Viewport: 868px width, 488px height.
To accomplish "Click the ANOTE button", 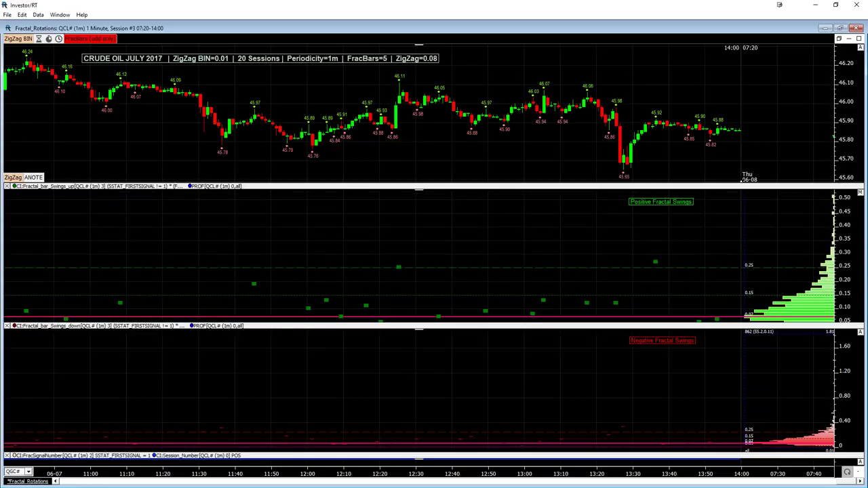I will [x=34, y=178].
